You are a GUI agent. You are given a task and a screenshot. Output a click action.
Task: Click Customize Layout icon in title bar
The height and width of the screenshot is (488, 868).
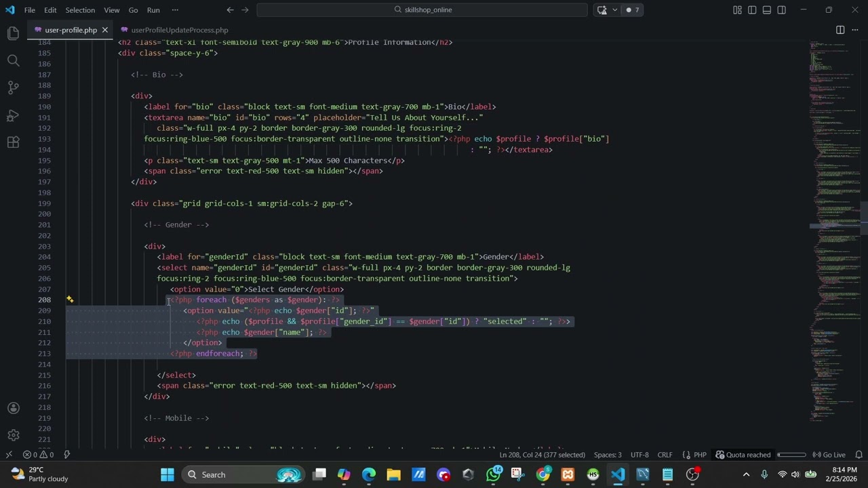[737, 9]
